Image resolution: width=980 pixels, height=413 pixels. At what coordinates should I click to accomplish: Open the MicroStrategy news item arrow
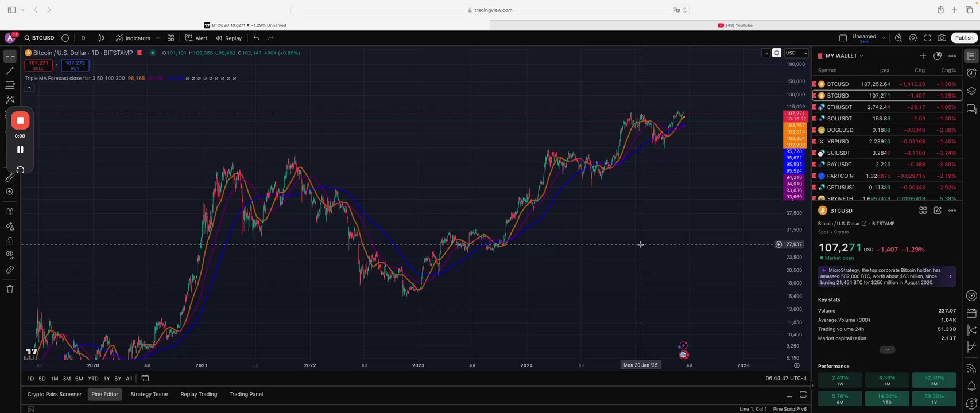(950, 276)
